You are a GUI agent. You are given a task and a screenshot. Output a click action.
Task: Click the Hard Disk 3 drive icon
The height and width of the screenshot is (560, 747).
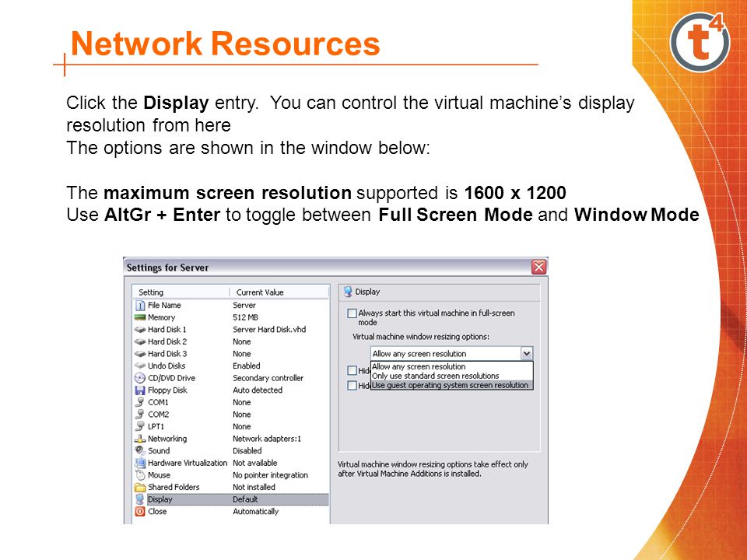[140, 354]
